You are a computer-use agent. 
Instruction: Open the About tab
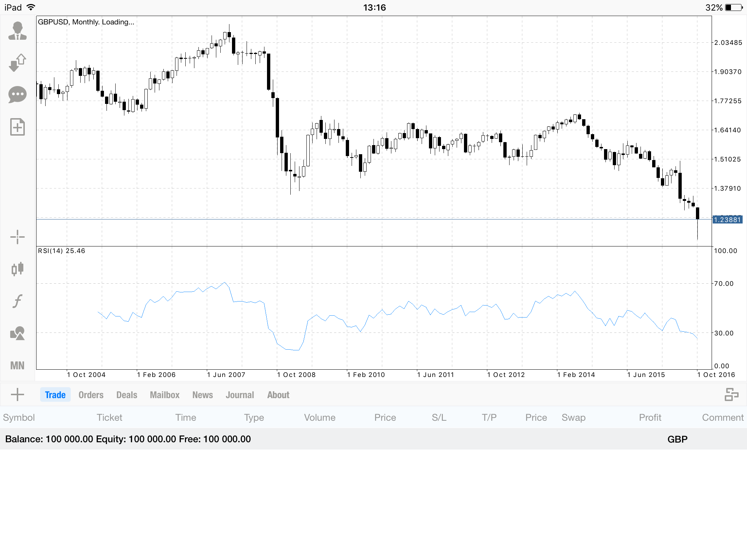278,395
